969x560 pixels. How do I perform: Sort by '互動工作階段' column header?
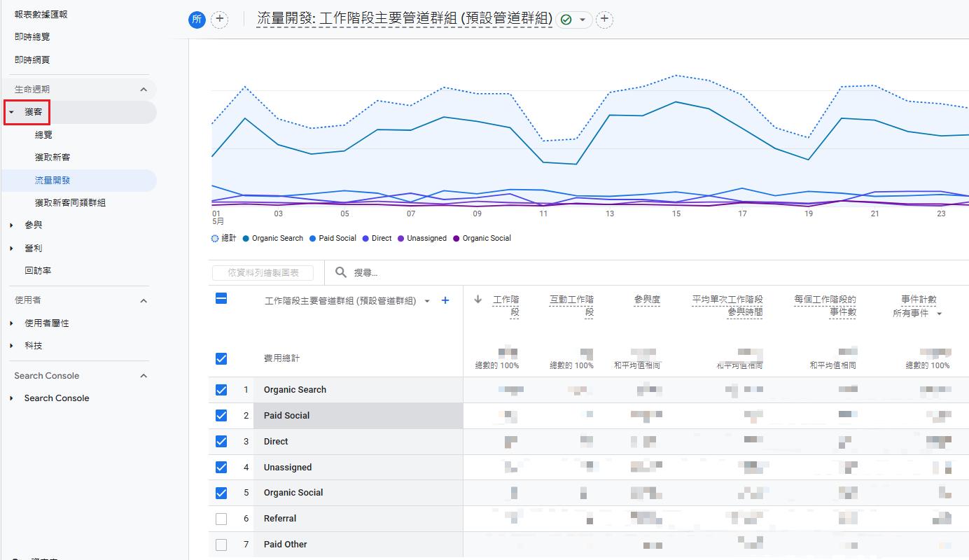[x=571, y=305]
